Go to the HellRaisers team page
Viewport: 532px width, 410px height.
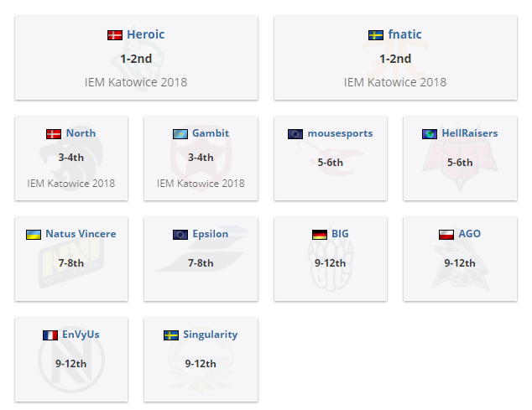(470, 133)
